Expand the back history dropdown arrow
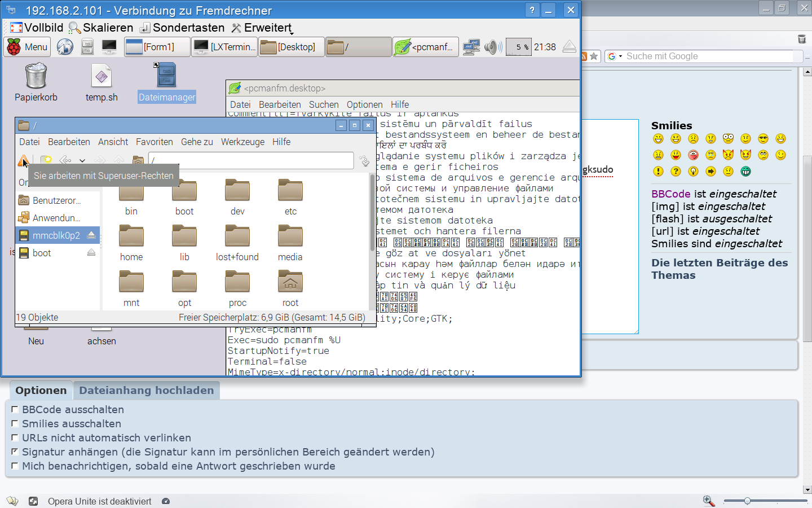Screen dimensions: 812x508 click(x=82, y=161)
